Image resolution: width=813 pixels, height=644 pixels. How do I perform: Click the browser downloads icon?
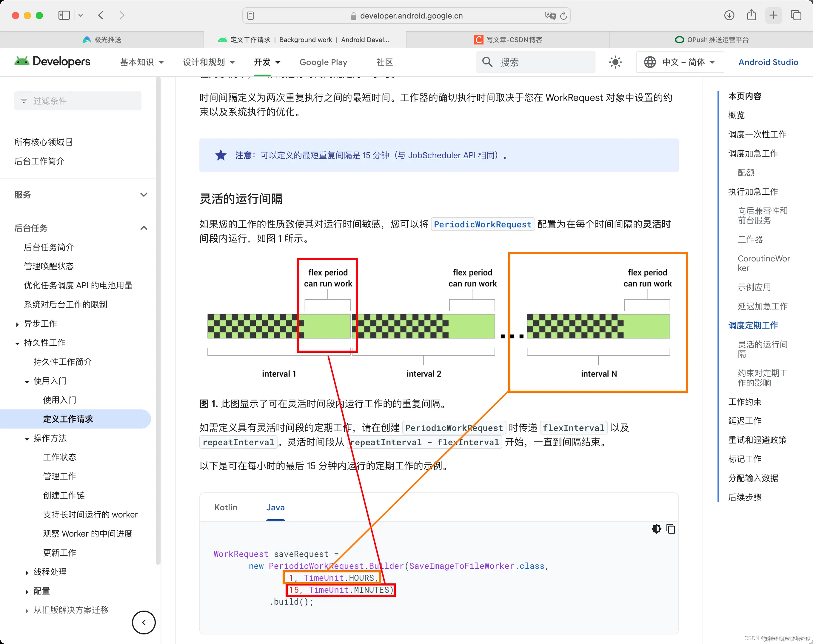[729, 16]
